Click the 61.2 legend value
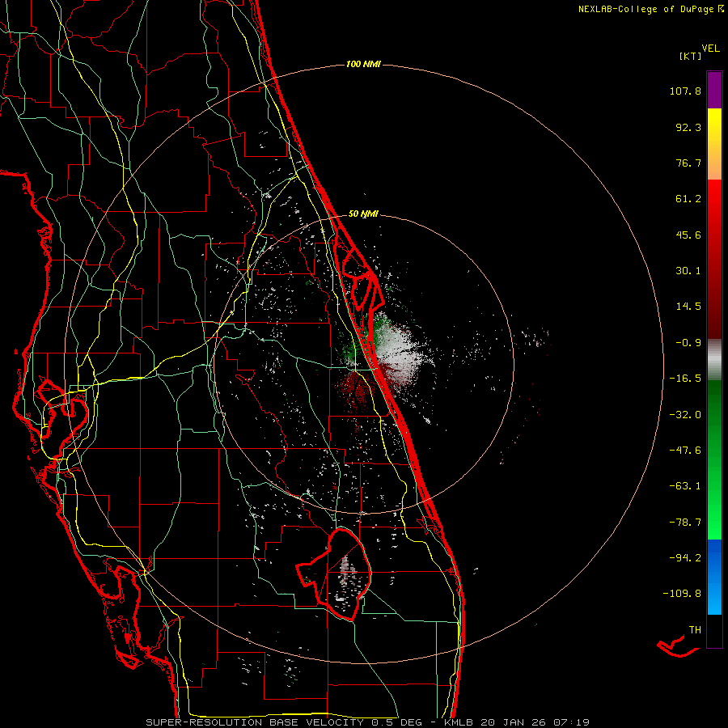This screenshot has height=728, width=728. pos(688,199)
